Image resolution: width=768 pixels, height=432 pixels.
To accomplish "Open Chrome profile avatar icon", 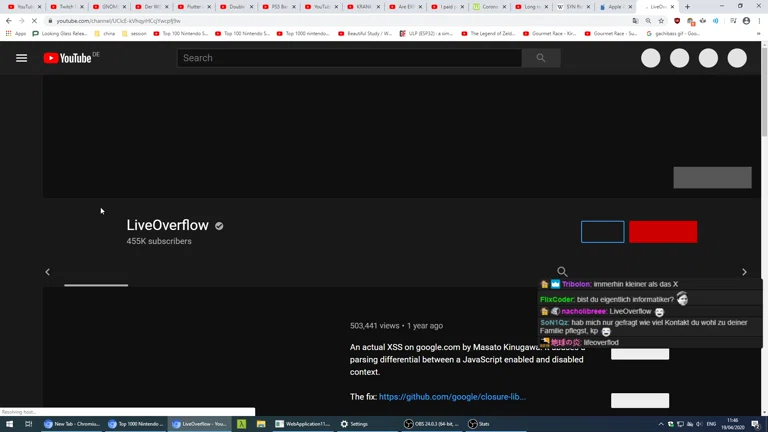I will (746, 21).
